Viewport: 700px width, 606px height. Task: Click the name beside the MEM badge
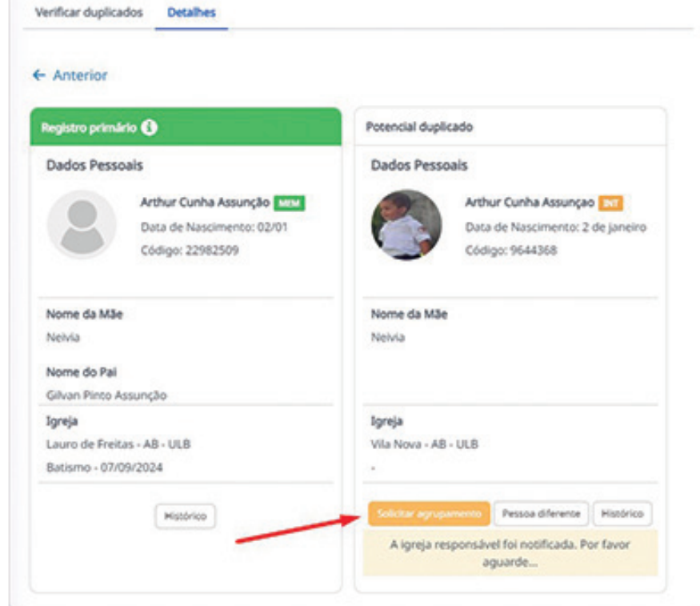click(205, 203)
